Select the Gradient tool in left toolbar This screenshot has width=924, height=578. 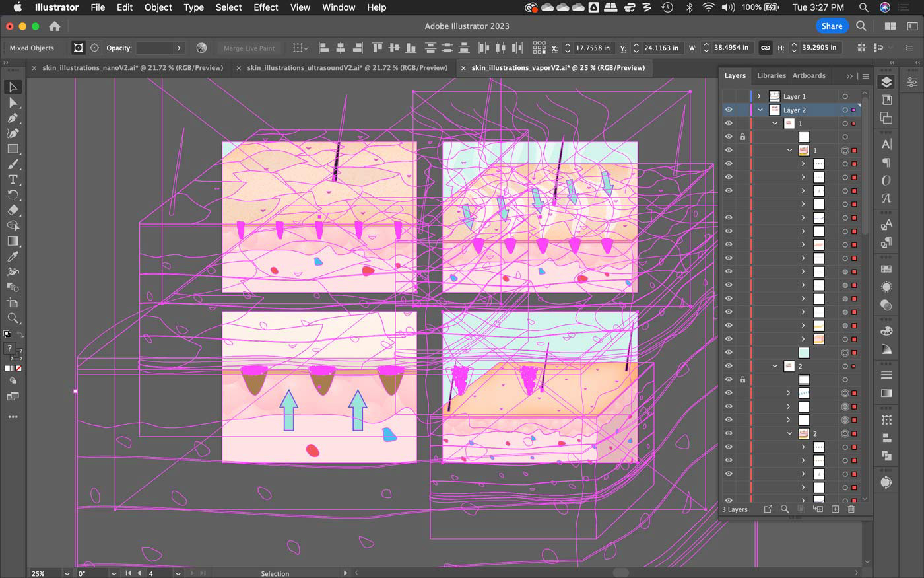13,241
